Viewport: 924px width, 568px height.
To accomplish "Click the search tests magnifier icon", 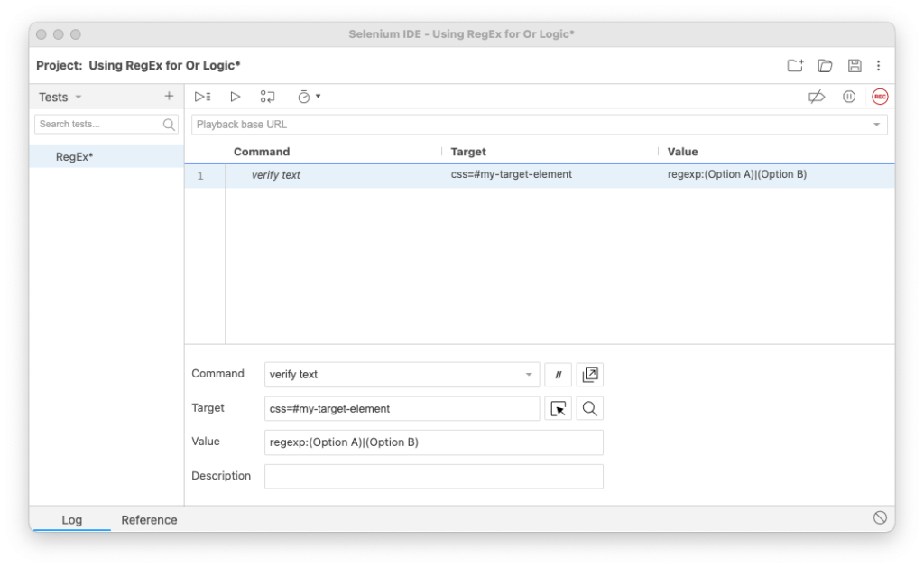I will coord(169,125).
